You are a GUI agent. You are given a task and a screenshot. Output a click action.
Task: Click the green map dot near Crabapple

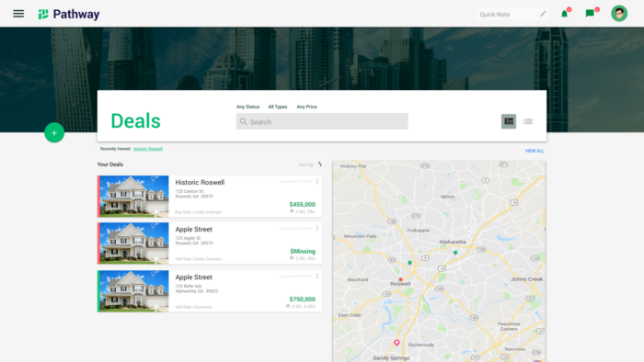409,263
